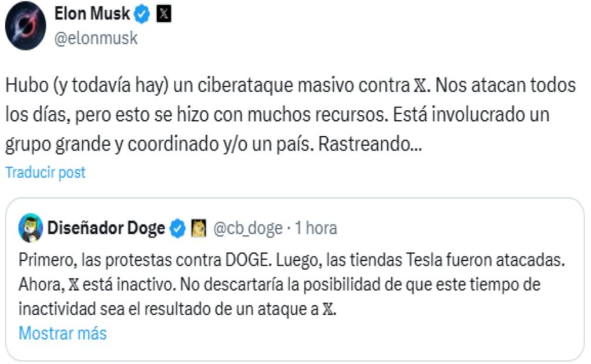Image resolution: width=591 pixels, height=364 pixels.
Task: Click the Diseñador Doge display name
Action: click(x=106, y=228)
